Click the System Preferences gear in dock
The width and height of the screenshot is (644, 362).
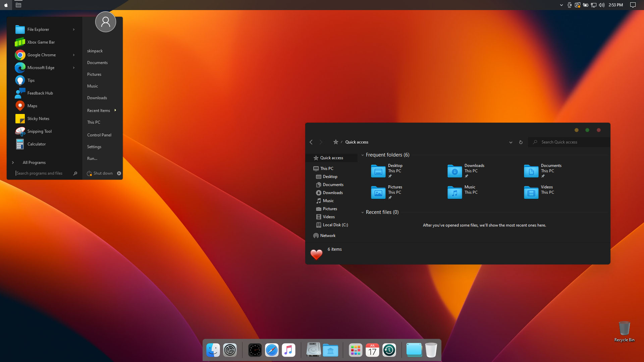coord(230,350)
